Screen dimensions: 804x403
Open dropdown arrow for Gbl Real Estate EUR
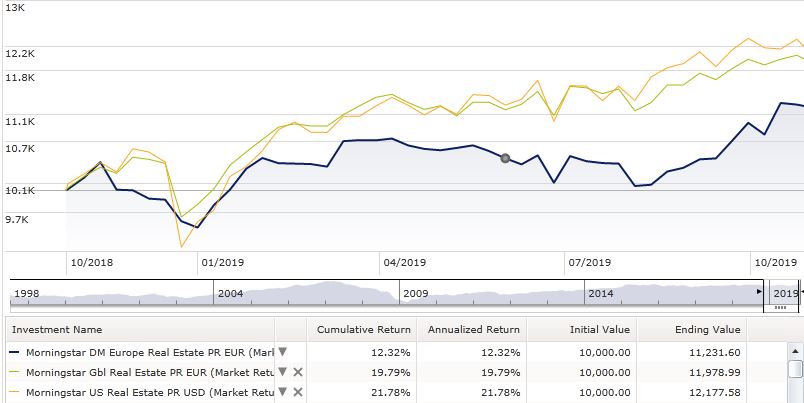(x=282, y=371)
